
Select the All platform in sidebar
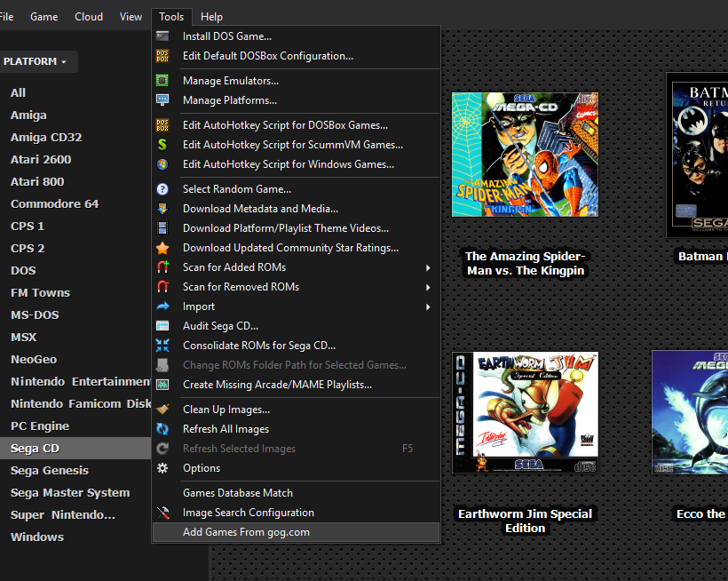click(x=18, y=93)
